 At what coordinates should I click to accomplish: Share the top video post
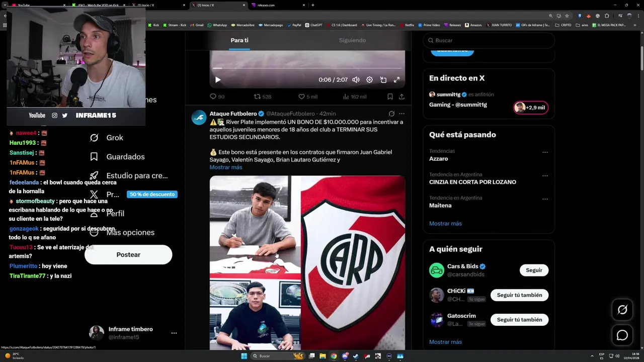pos(401,97)
